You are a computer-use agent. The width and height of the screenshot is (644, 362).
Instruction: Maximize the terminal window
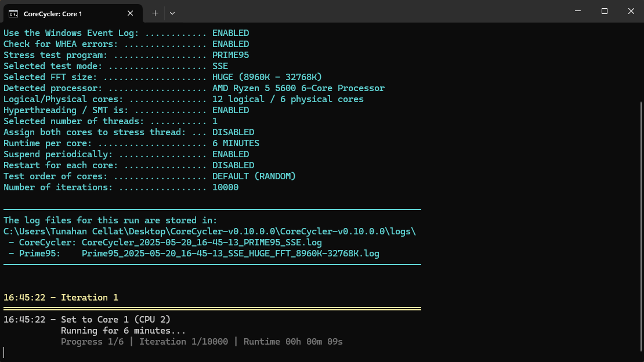click(x=605, y=11)
